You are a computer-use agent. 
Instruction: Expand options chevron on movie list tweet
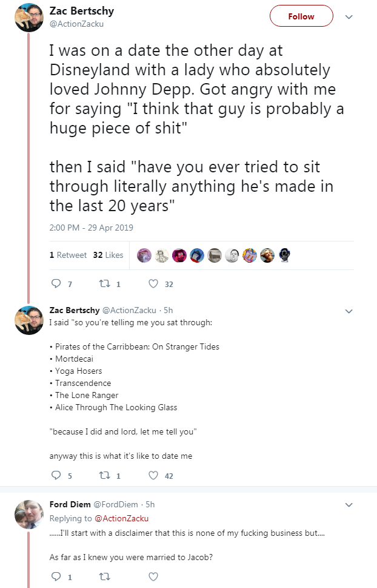tap(349, 311)
